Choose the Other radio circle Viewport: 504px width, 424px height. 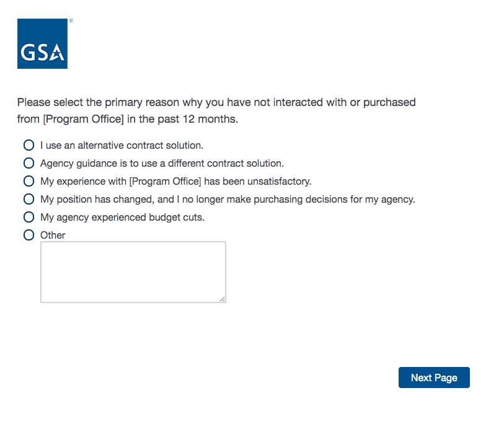point(29,235)
